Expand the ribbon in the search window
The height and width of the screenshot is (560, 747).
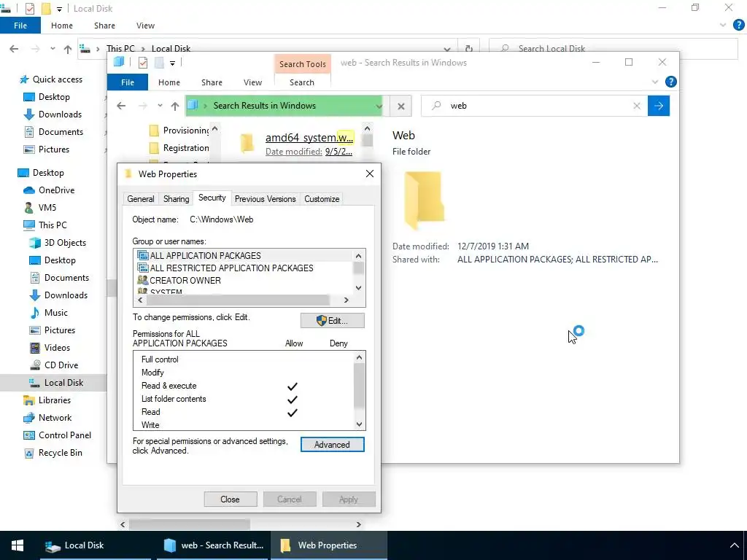(x=655, y=82)
